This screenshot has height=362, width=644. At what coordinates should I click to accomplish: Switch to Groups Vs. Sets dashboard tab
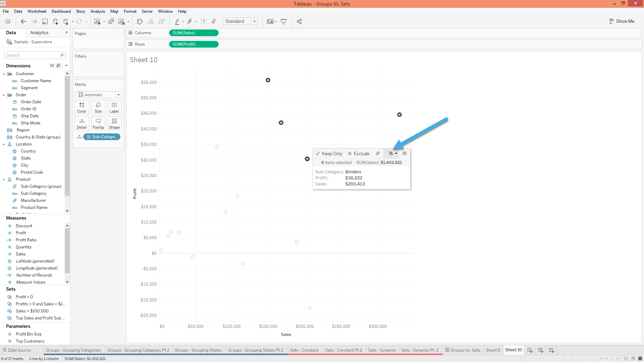463,350
